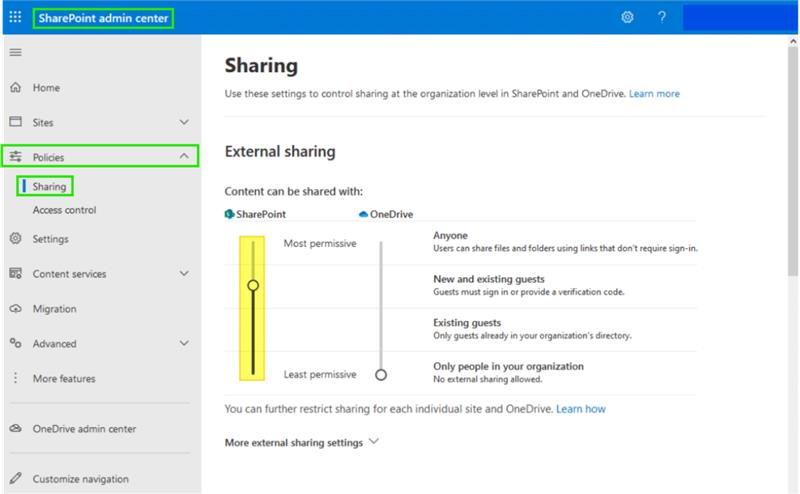
Task: Open More features page
Action: 64,379
